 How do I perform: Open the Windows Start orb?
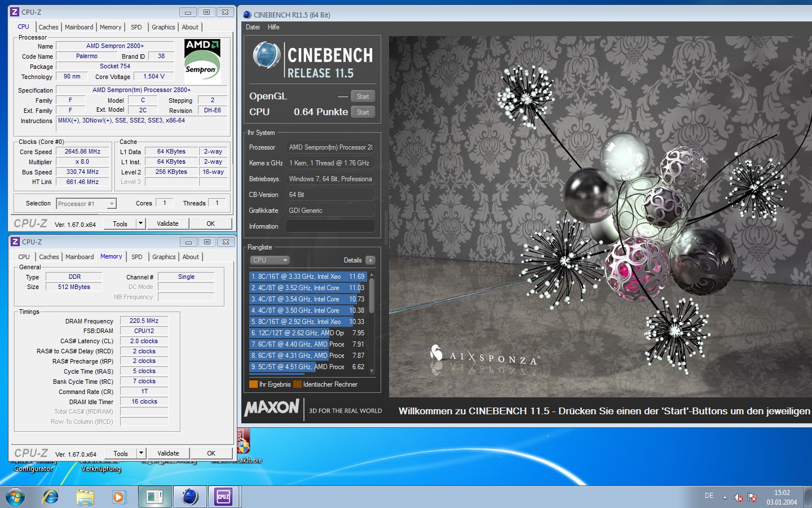(15, 497)
